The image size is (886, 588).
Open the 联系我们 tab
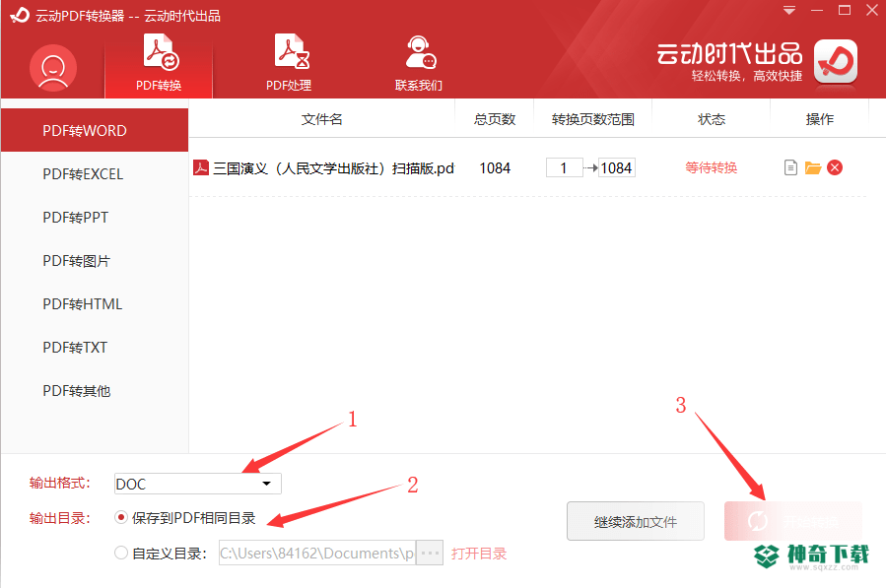pos(419,63)
